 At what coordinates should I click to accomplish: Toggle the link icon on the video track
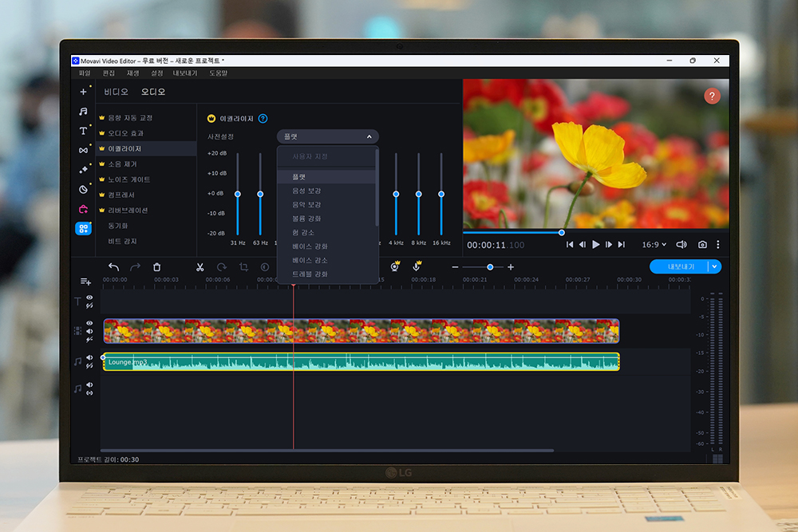coord(89,339)
